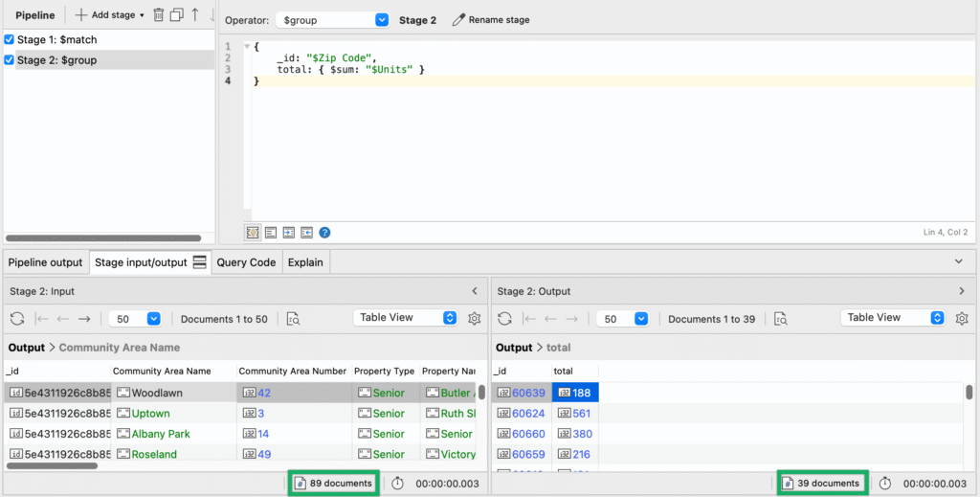The height and width of the screenshot is (497, 980).
Task: Fold the code block at line 1
Action: [x=247, y=46]
